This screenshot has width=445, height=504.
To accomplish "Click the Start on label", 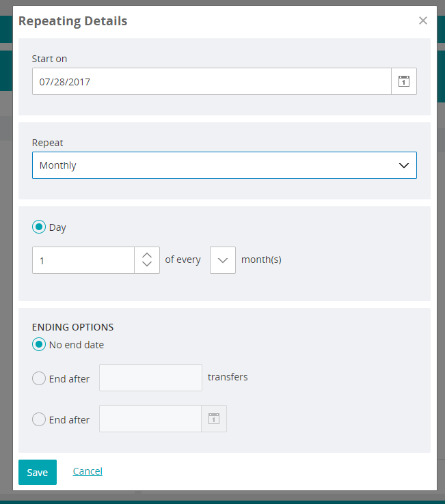I will pos(49,59).
